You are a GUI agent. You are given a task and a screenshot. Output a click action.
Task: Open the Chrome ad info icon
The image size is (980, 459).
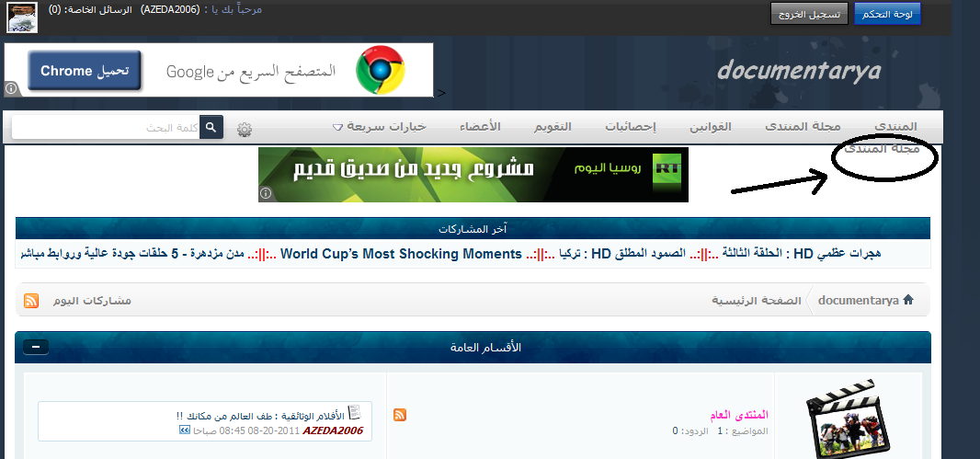click(11, 89)
